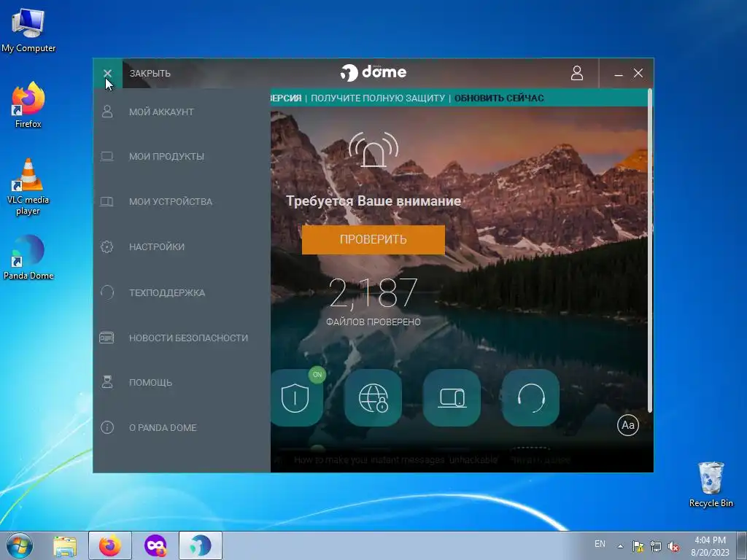This screenshot has width=747, height=560.
Task: Click the vertical scrollbar in Dome window
Action: (650, 251)
